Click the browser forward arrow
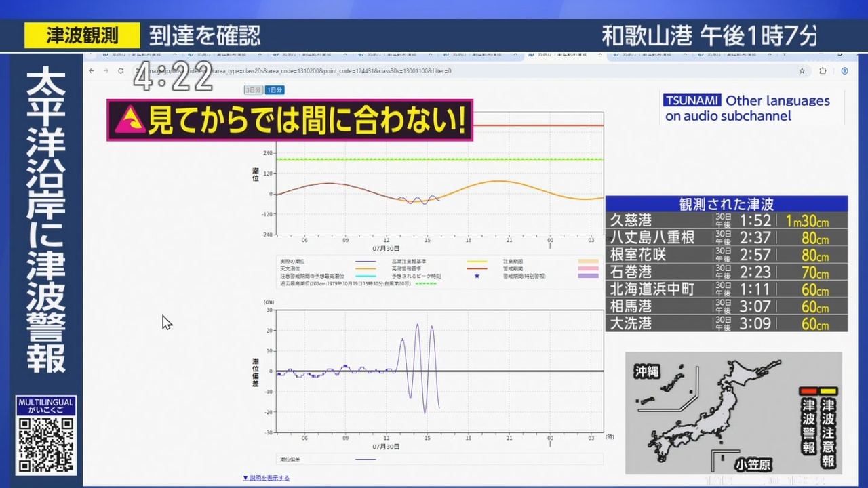Screen dimensions: 868x488 106,71
